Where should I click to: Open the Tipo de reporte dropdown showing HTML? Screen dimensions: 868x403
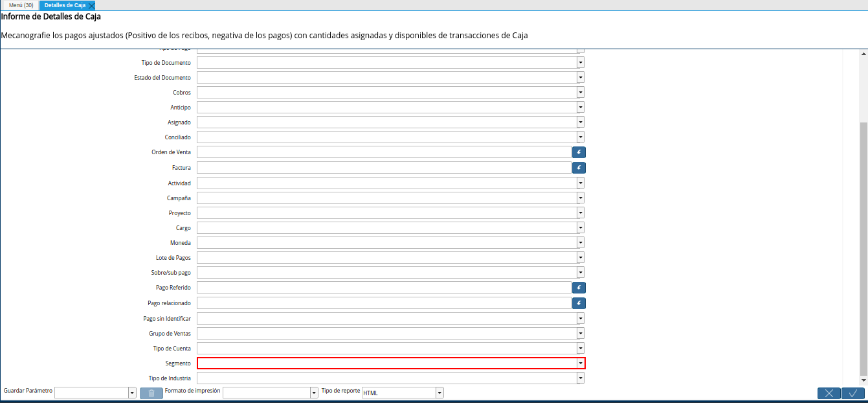pyautogui.click(x=439, y=392)
